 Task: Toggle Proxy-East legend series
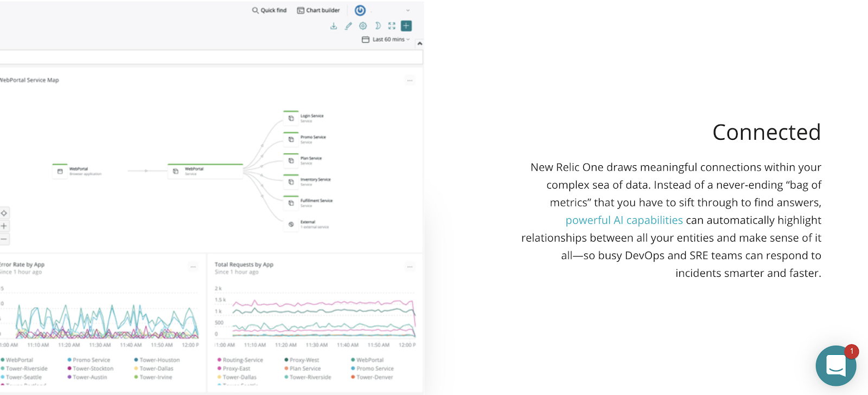click(x=234, y=368)
